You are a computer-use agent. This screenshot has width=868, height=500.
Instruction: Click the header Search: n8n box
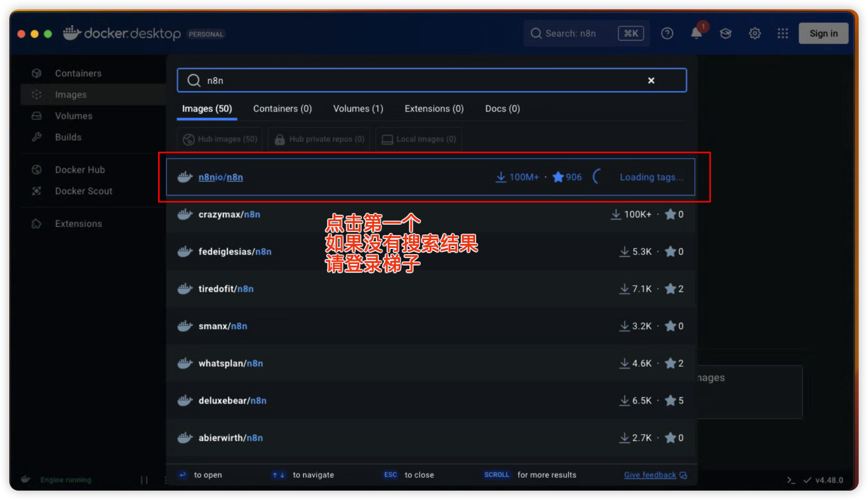point(587,33)
